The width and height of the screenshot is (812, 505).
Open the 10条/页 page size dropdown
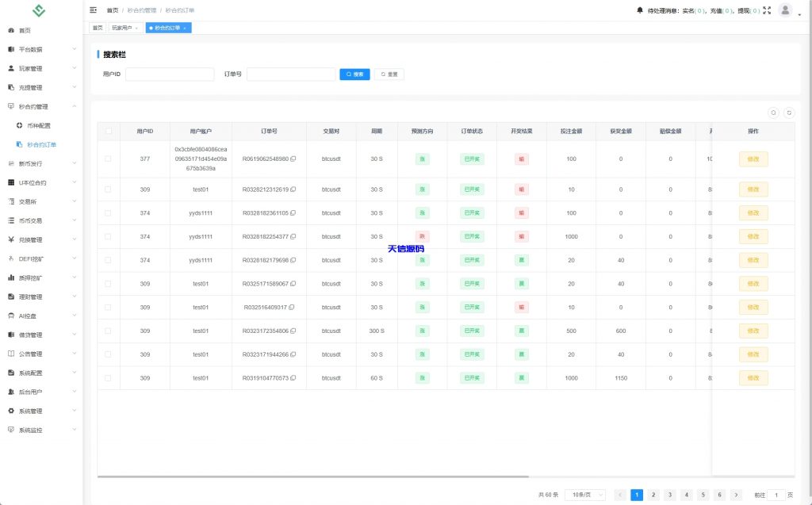coord(585,495)
